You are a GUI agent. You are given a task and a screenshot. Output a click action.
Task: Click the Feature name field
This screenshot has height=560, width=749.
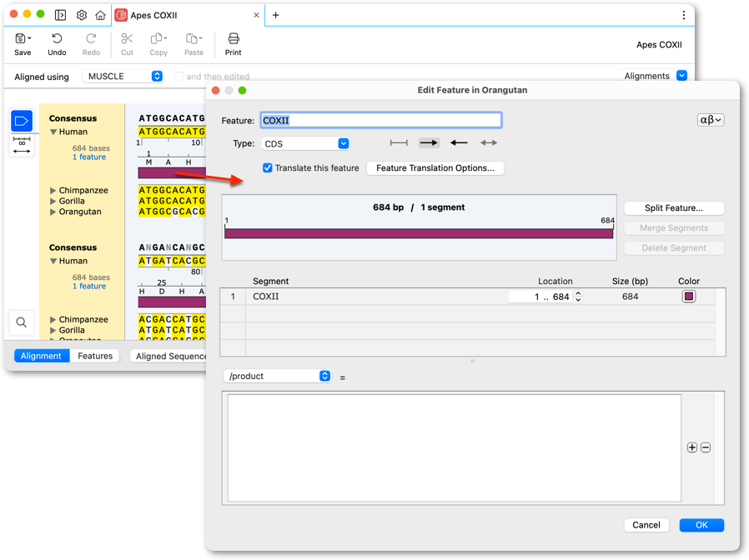tap(380, 120)
